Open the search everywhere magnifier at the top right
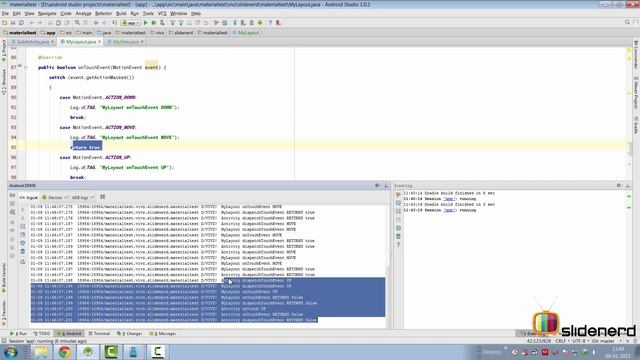Image resolution: width=640 pixels, height=360 pixels. [627, 22]
